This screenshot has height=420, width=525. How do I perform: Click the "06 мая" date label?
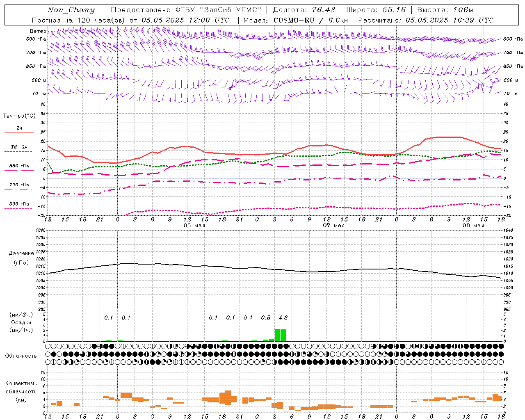point(194,226)
